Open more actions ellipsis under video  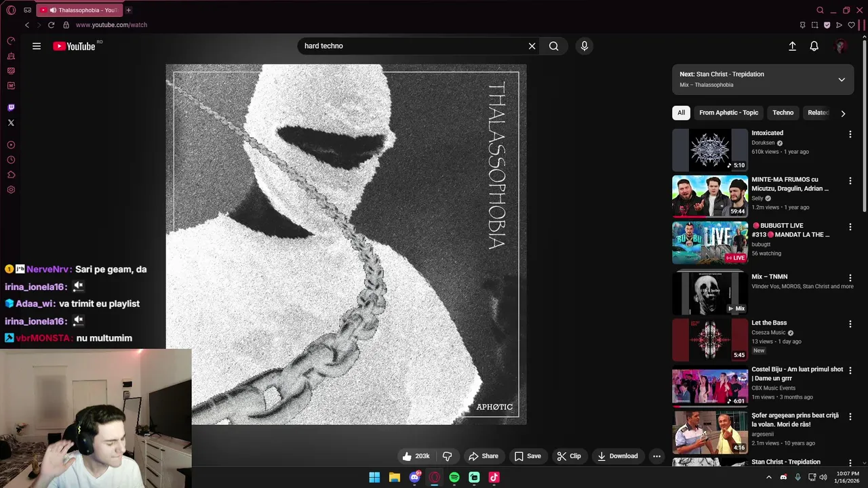click(x=656, y=456)
